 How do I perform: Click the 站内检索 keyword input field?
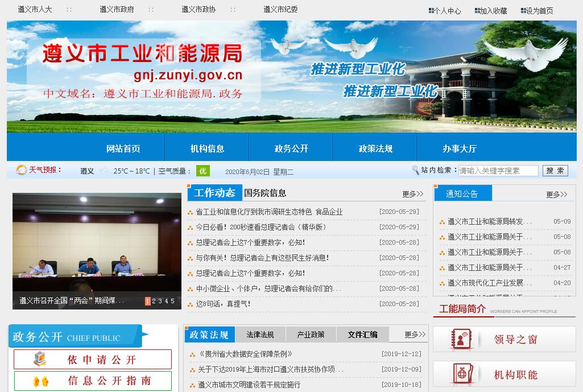(498, 171)
